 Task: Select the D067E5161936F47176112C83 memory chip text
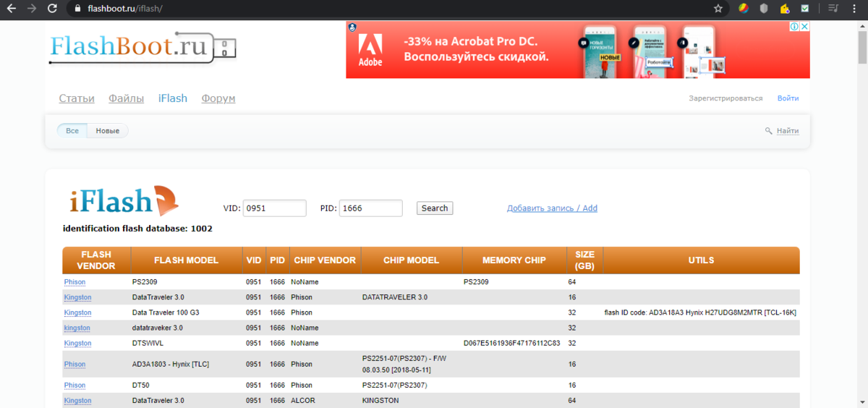(511, 343)
